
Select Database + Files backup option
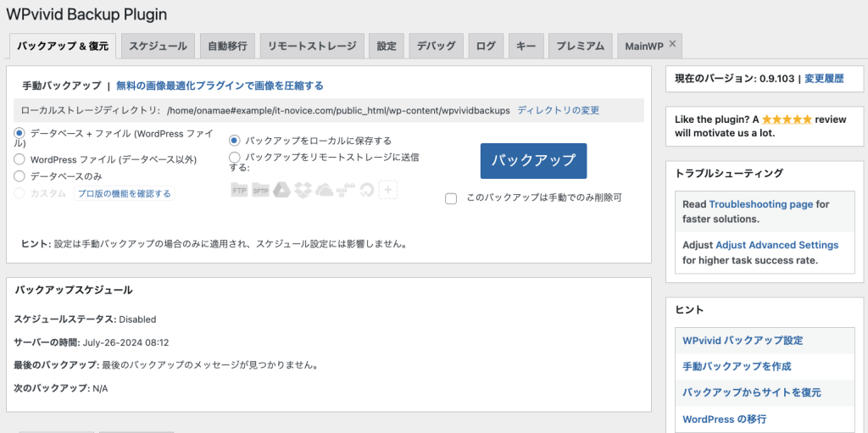tap(19, 133)
